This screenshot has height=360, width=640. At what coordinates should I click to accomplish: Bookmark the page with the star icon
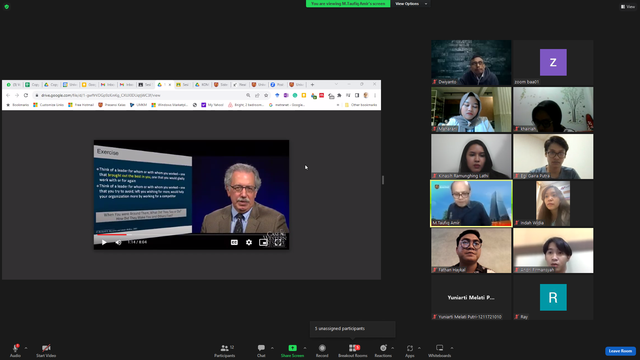point(266,95)
